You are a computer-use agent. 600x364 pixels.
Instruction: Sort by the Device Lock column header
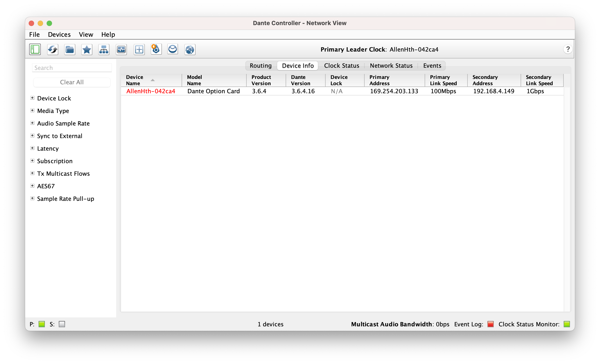click(345, 80)
